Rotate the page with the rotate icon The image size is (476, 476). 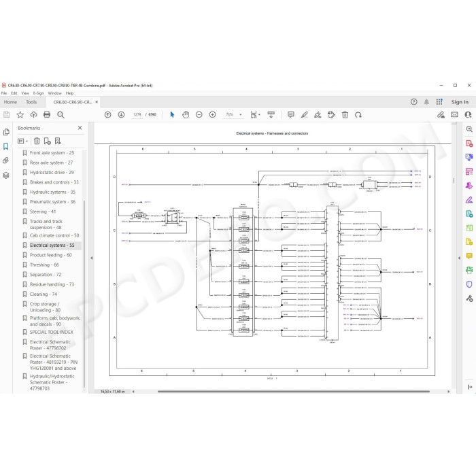[358, 115]
